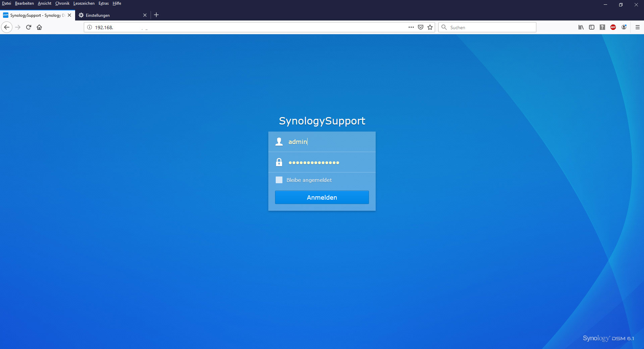Open a new tab with plus

pos(156,15)
